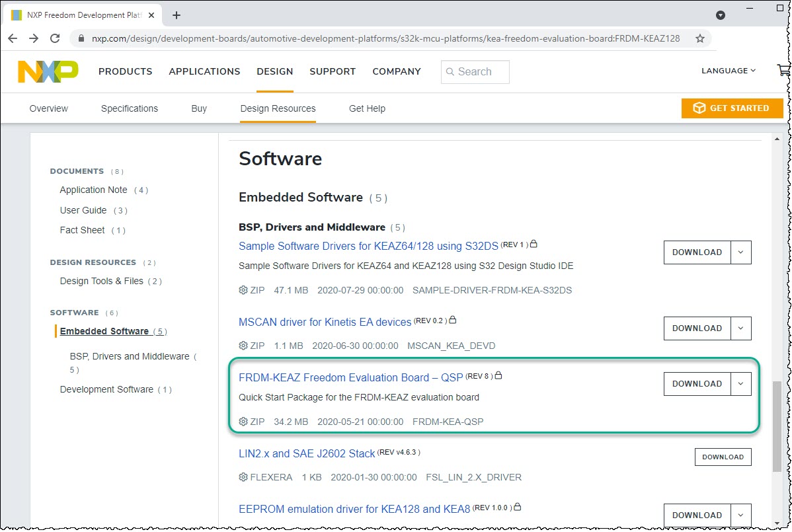Click the ZIP gear icon under MSCAN driver
Image resolution: width=792 pixels, height=532 pixels.
(243, 345)
